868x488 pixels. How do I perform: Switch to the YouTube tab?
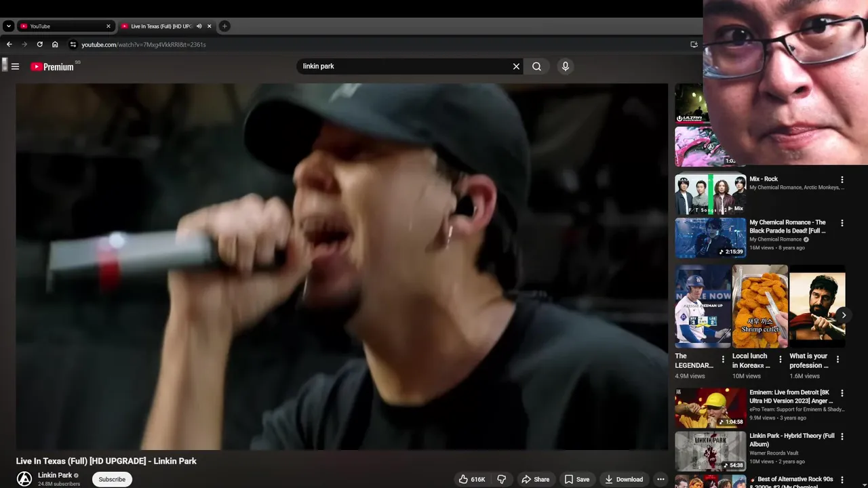click(65, 26)
